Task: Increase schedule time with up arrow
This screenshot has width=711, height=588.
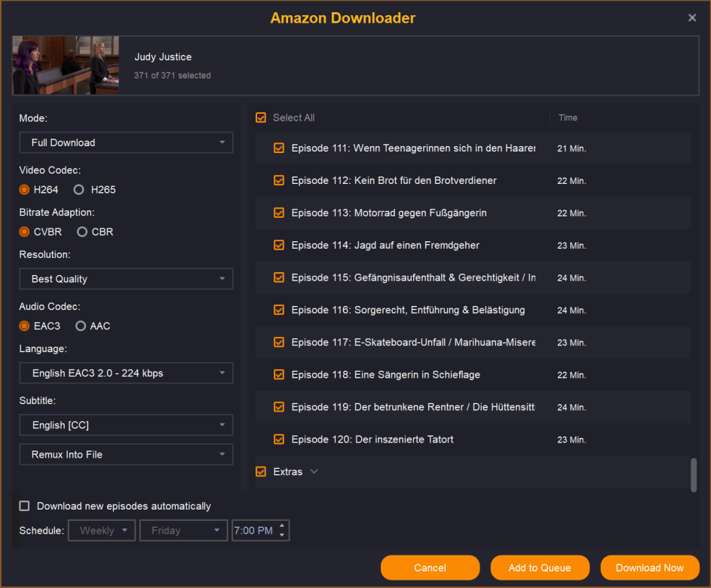Action: click(282, 526)
